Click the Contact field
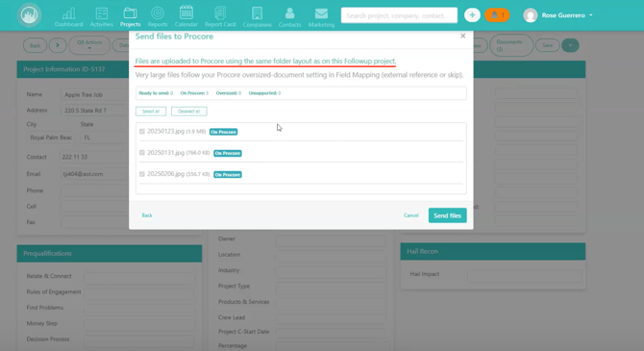Viewport: 644px width, 351px height. tap(95, 157)
